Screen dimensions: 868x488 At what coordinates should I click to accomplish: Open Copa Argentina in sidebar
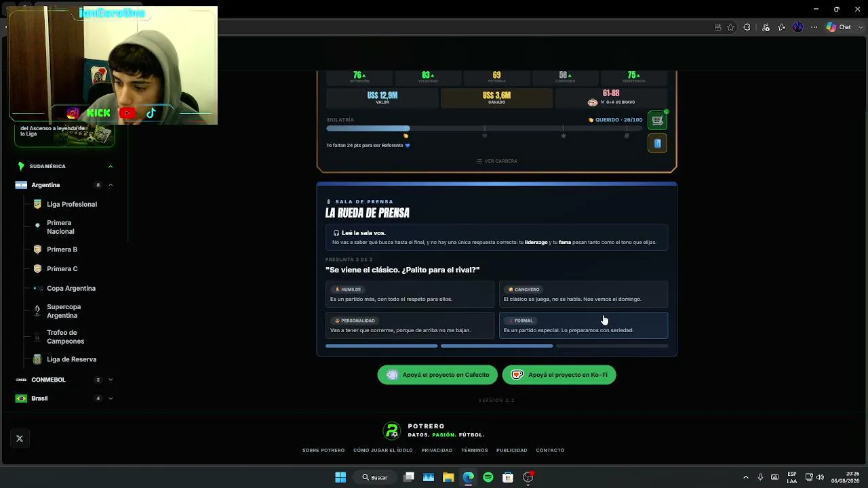click(x=71, y=289)
